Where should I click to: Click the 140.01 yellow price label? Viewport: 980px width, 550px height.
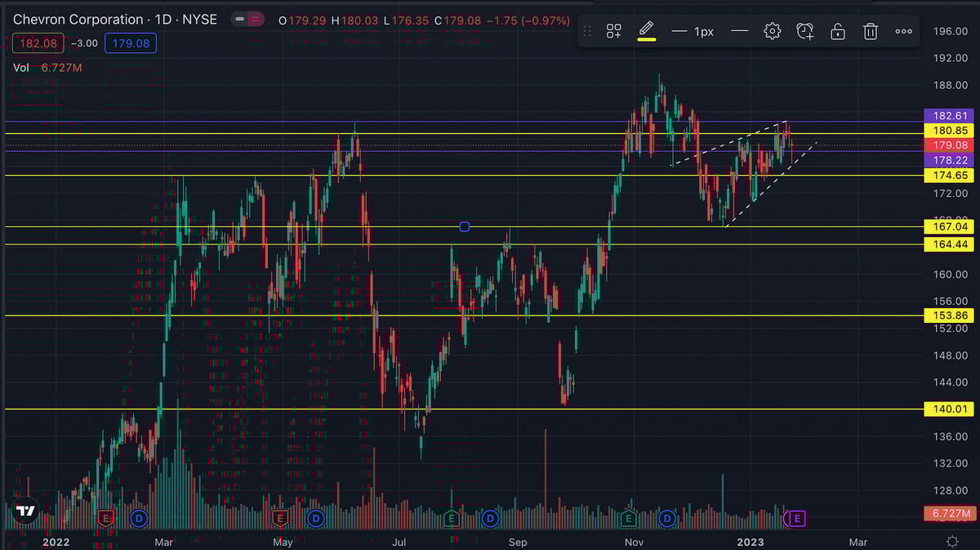[x=948, y=409]
